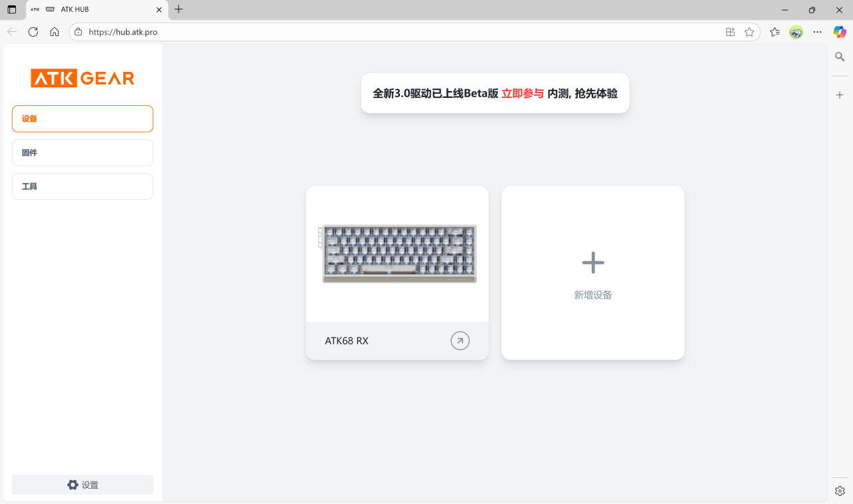Viewport: 853px width, 504px height.
Task: Open browser Settings and more menu
Action: pyautogui.click(x=818, y=32)
